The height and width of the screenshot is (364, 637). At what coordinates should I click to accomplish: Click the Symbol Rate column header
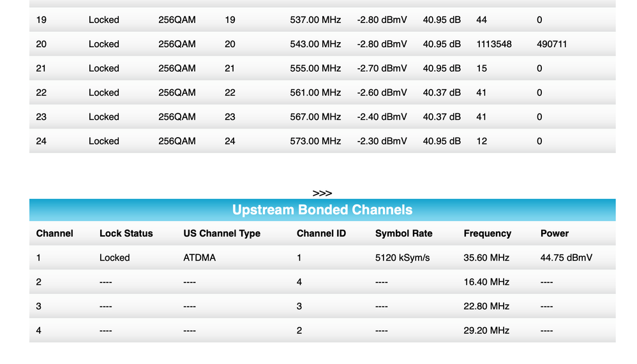click(x=403, y=233)
